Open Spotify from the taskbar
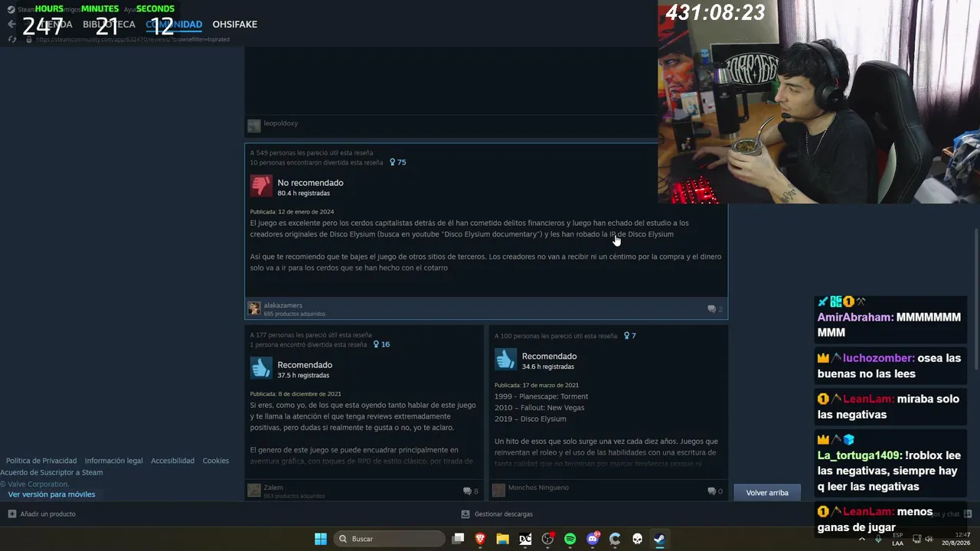 (570, 539)
